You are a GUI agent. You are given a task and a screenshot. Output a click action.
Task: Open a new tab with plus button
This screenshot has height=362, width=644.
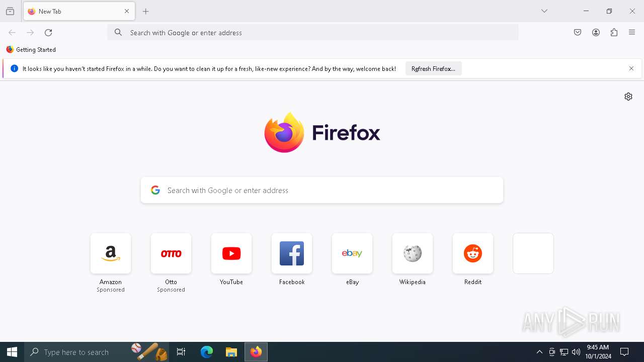146,11
